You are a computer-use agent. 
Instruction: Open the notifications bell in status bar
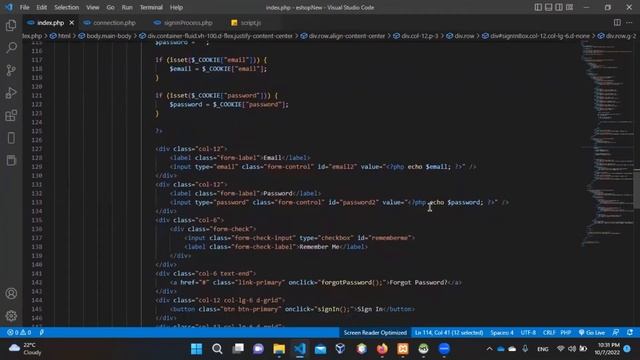630,333
